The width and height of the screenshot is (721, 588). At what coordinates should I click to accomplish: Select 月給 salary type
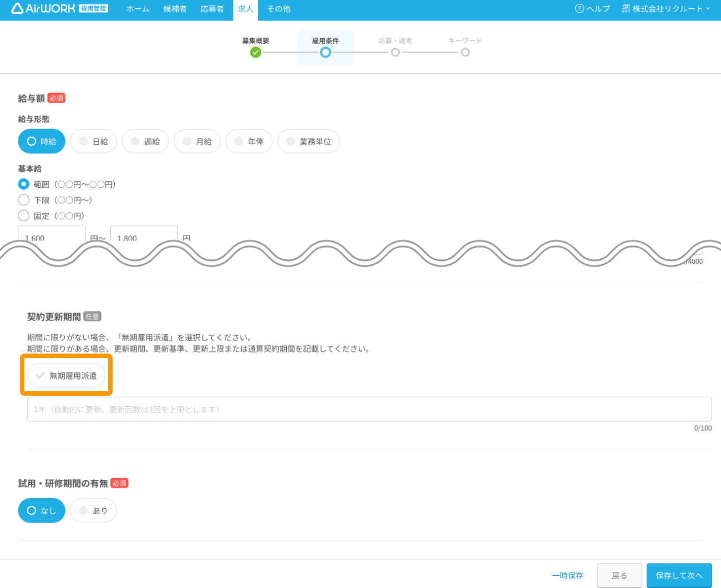click(x=197, y=141)
